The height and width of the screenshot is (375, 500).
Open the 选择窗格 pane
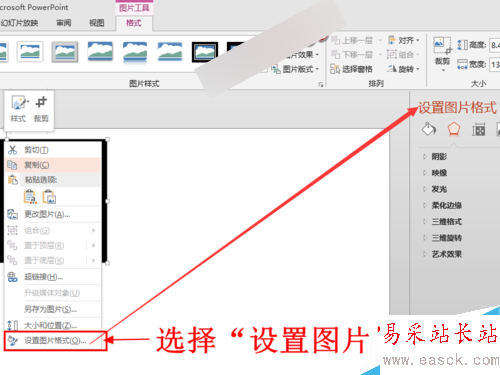tap(351, 69)
